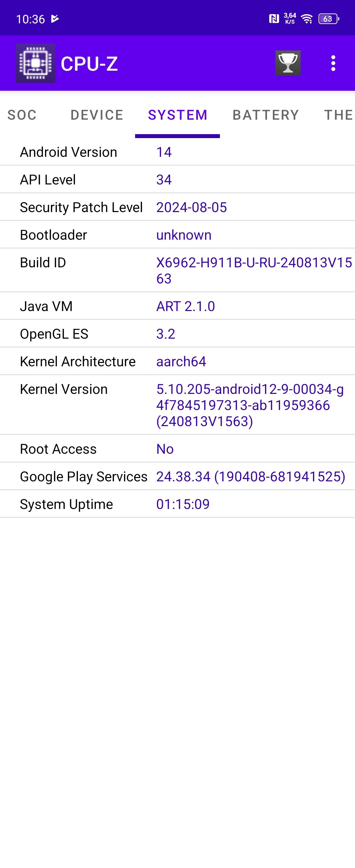Screen dimensions: 355x868
Task: Tap the trophy benchmark icon
Action: [x=288, y=63]
